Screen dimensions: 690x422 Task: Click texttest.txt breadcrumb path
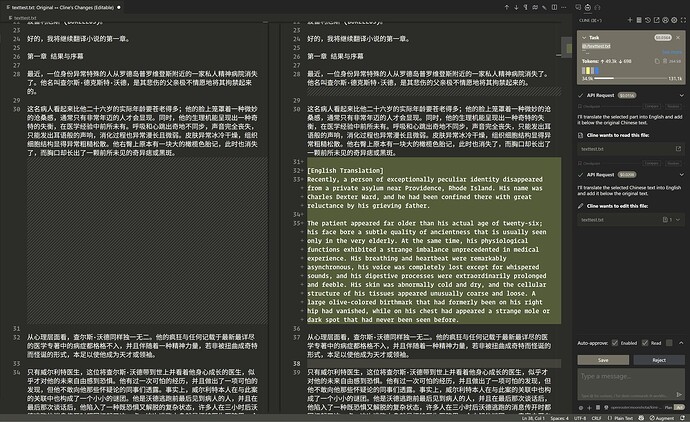coord(23,18)
